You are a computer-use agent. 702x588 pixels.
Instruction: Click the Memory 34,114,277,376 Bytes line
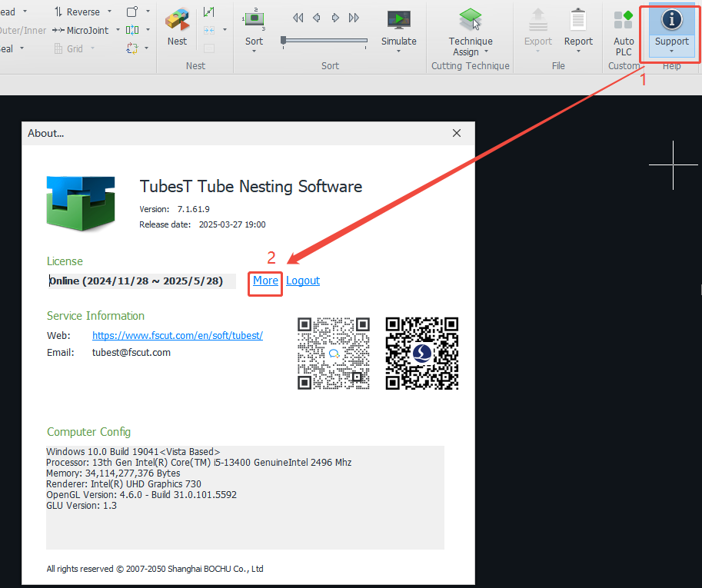click(x=113, y=473)
